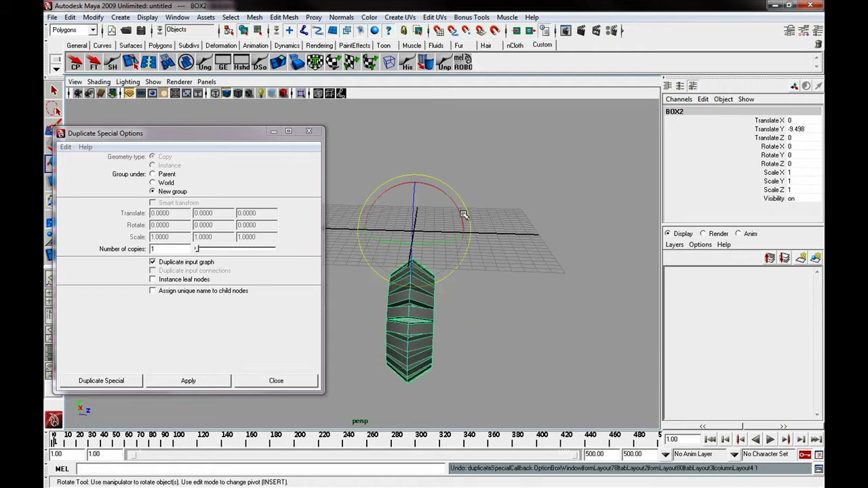Click the CP shelf icon
The width and height of the screenshot is (868, 488).
pyautogui.click(x=75, y=63)
